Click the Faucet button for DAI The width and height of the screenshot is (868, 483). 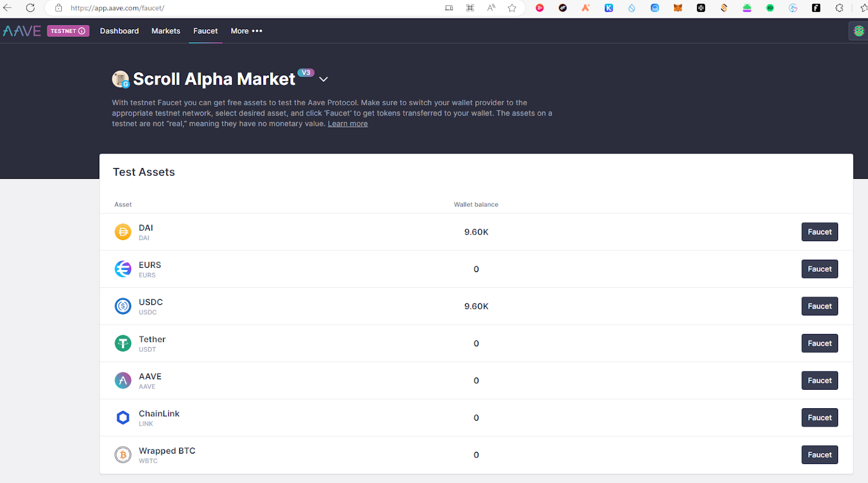pyautogui.click(x=820, y=232)
